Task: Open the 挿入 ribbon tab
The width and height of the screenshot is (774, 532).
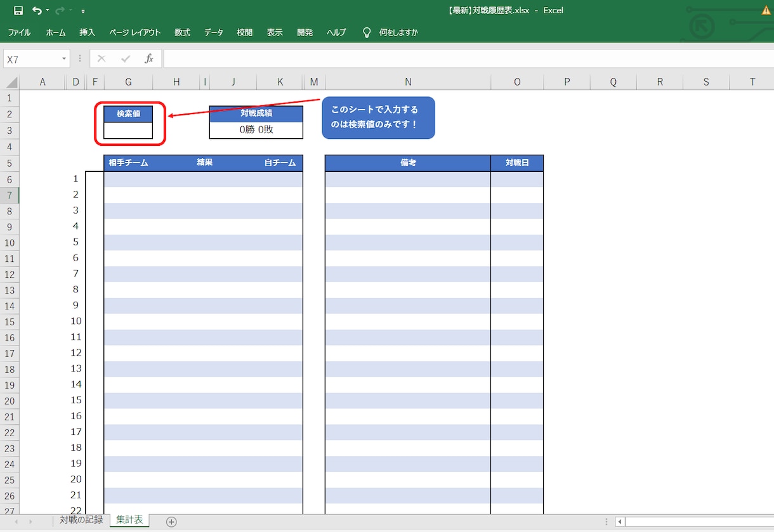Action: coord(88,32)
